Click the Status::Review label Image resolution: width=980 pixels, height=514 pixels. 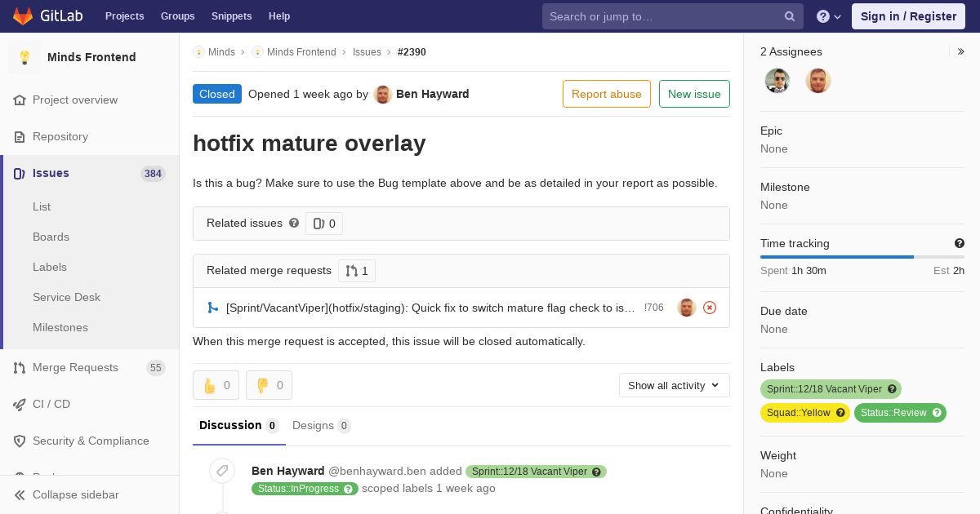click(900, 413)
